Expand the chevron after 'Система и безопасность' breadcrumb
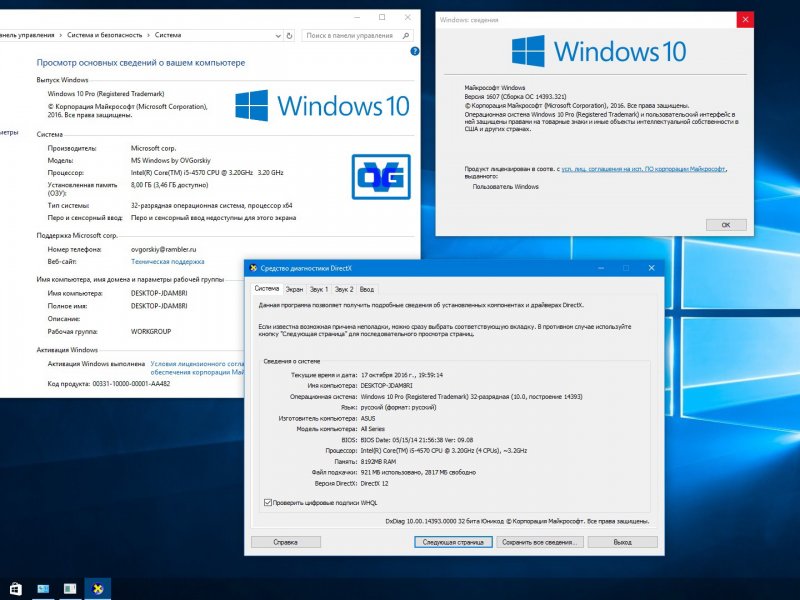The width and height of the screenshot is (800, 600). click(148, 35)
